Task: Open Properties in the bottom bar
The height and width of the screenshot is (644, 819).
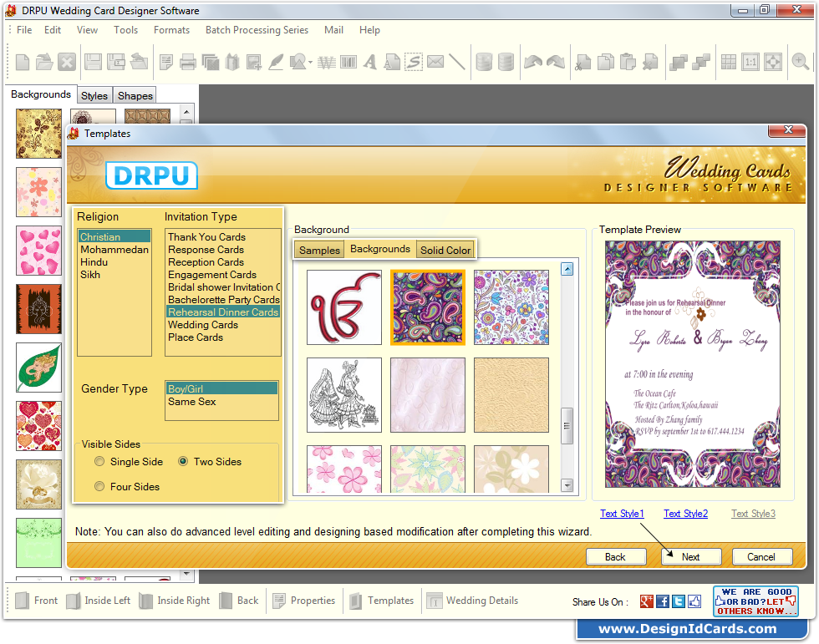Action: coord(304,601)
